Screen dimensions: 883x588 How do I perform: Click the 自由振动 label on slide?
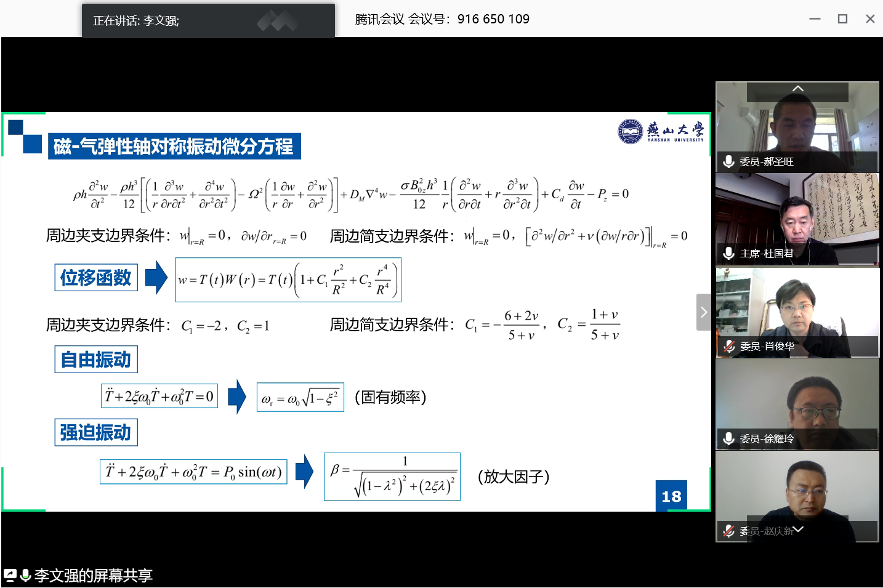(96, 360)
